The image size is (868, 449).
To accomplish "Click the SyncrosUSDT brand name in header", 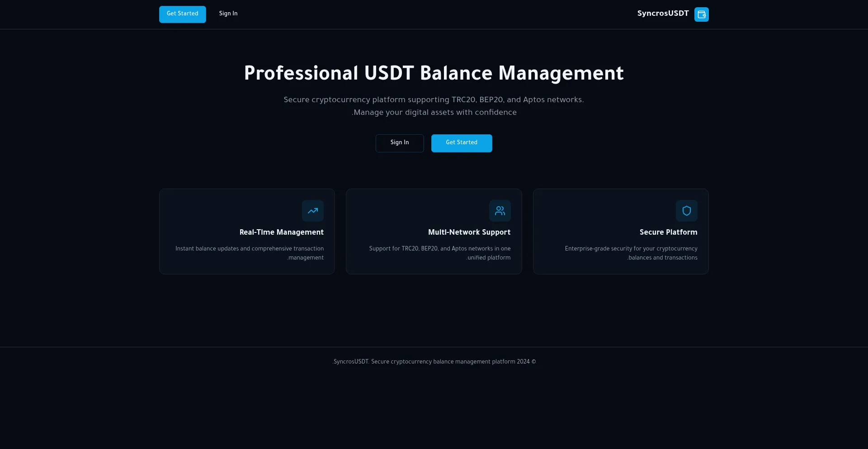I will 663,14.
